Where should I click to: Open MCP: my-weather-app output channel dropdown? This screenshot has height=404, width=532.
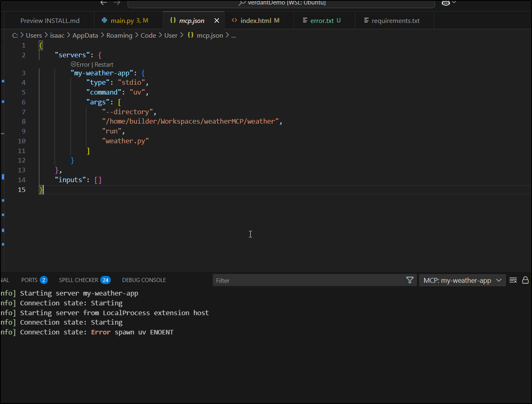[x=462, y=280]
